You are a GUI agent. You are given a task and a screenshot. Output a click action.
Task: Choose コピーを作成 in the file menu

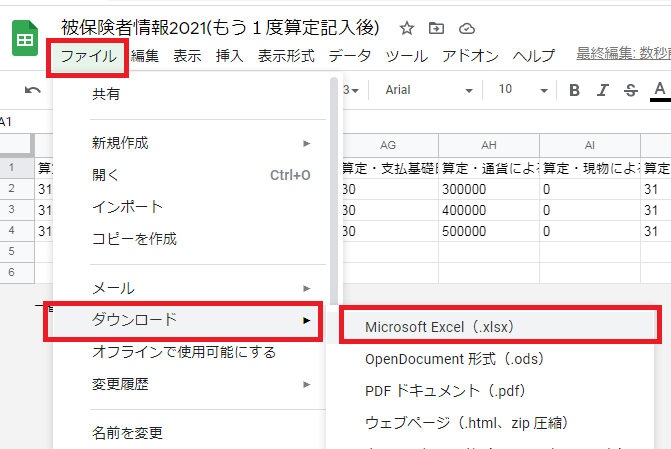pos(188,239)
